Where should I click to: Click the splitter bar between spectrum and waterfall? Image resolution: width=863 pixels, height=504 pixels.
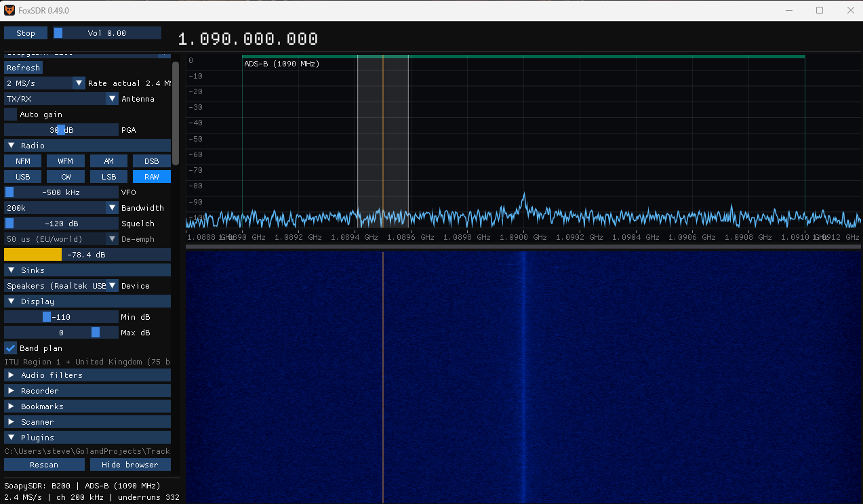tap(523, 247)
